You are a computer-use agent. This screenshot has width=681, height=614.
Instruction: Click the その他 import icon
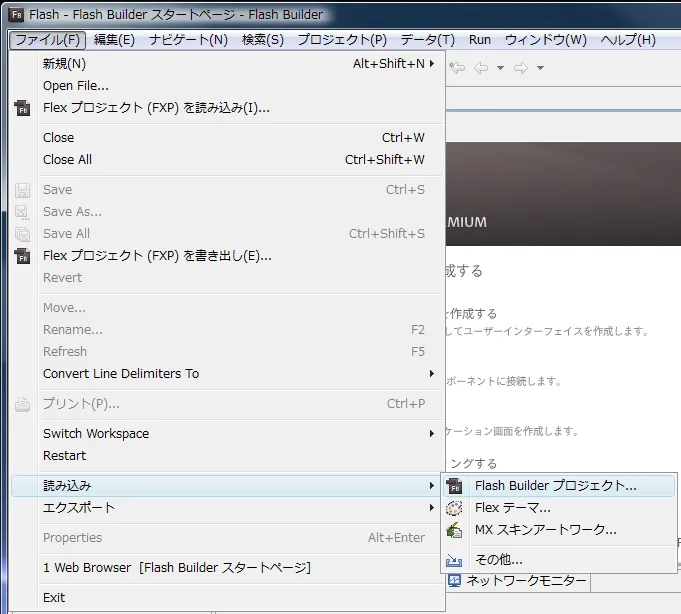pyautogui.click(x=454, y=560)
